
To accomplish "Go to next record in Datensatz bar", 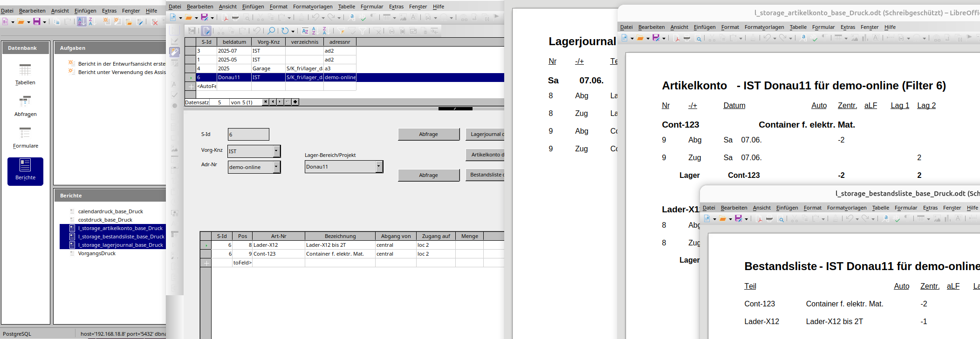I will coord(280,102).
